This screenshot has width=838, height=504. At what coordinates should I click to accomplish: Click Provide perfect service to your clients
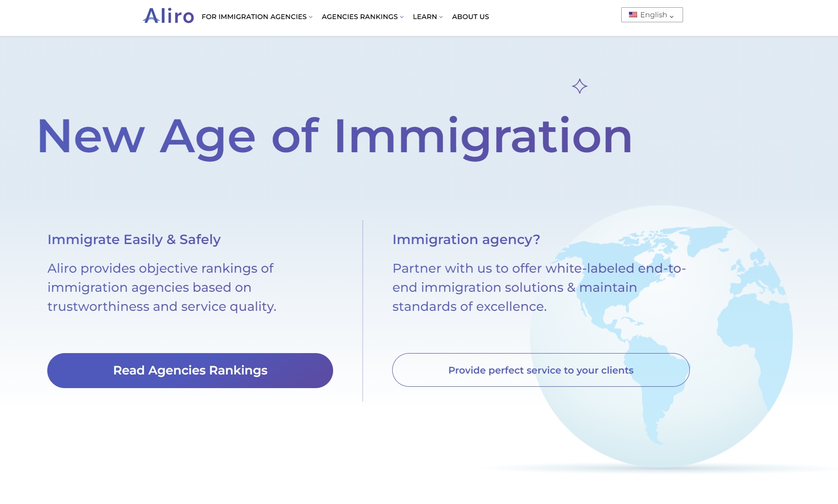[540, 370]
